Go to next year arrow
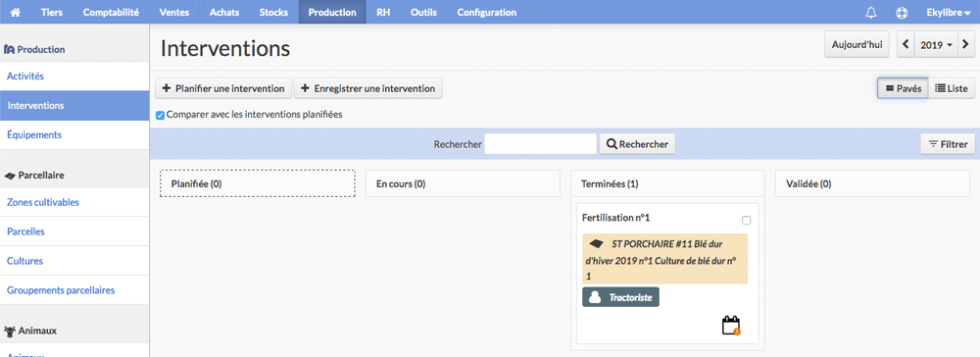The width and height of the screenshot is (980, 357). pos(966,45)
